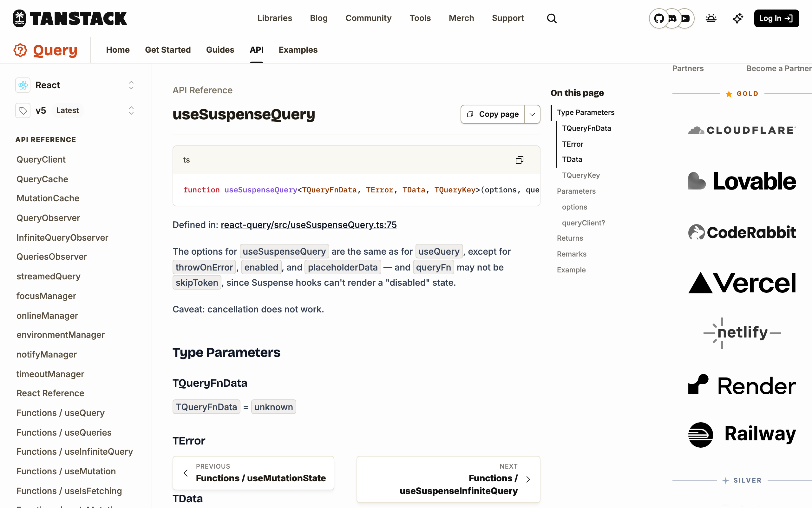Jump to TQueryKey in page outline
Viewport: 812px width, 508px height.
click(x=581, y=175)
